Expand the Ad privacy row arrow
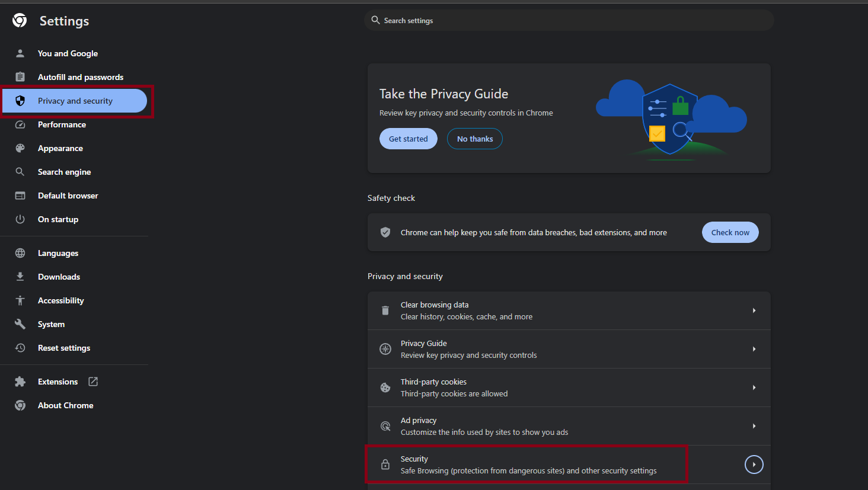The image size is (868, 490). [754, 426]
